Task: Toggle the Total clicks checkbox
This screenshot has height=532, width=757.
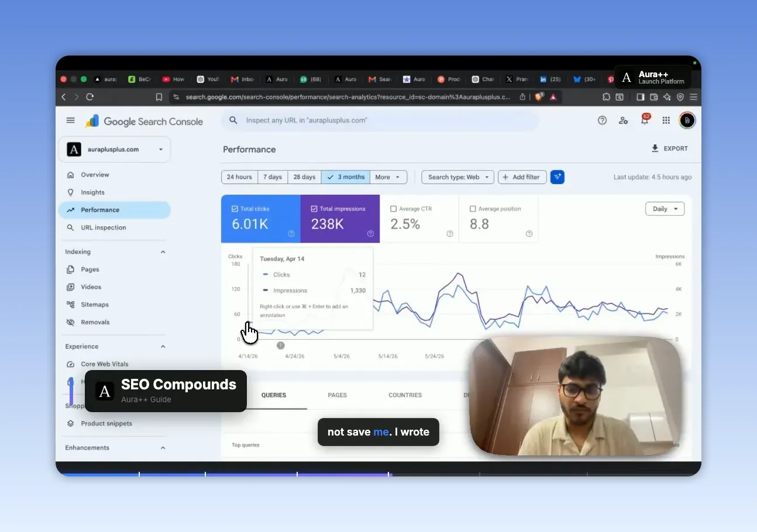Action: (x=235, y=209)
